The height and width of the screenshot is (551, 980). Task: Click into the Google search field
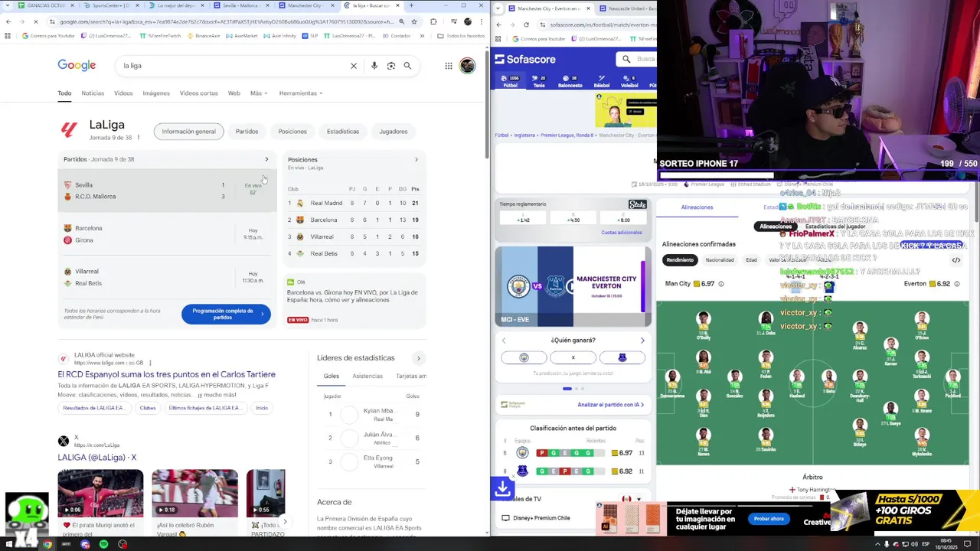coord(234,66)
